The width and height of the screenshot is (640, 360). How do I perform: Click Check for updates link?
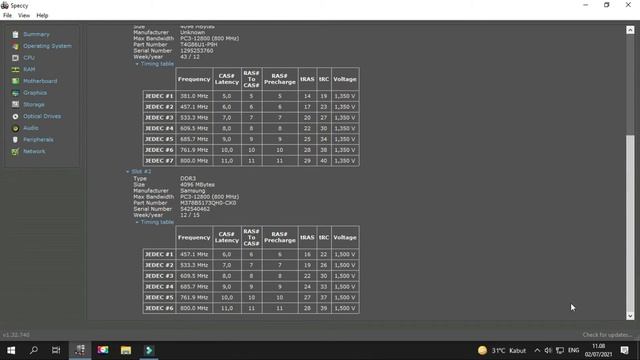coord(607,335)
